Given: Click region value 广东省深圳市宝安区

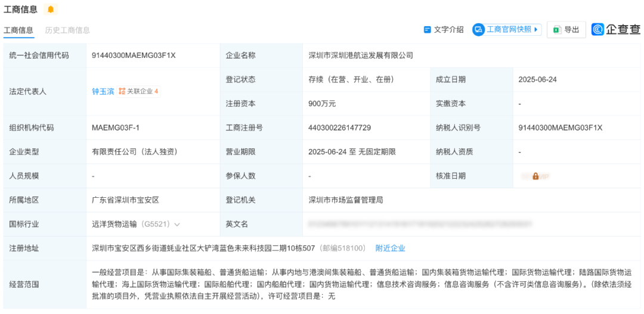Looking at the screenshot, I should pyautogui.click(x=125, y=200).
